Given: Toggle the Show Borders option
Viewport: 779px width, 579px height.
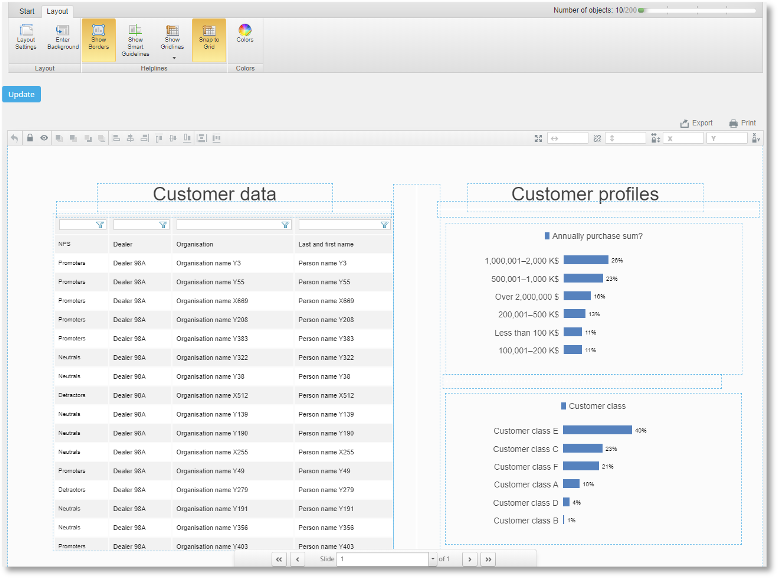Looking at the screenshot, I should (x=98, y=40).
